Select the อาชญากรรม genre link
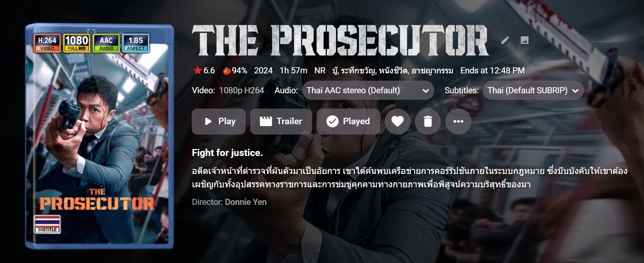 point(432,71)
